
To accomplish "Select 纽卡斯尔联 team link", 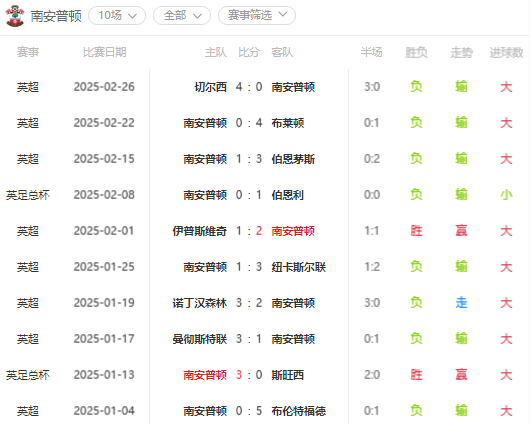I will click(x=298, y=267).
